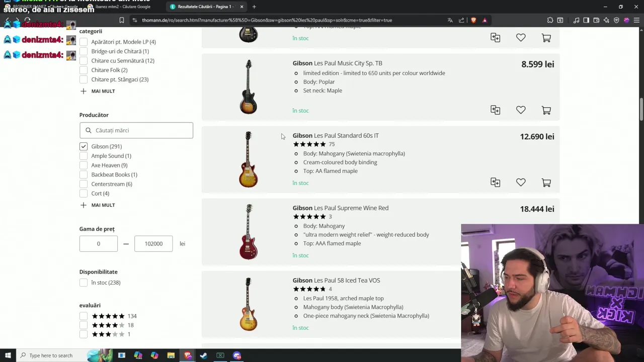The image size is (644, 362).
Task: Click cart icon in the topmost partially visible listing
Action: (x=546, y=38)
